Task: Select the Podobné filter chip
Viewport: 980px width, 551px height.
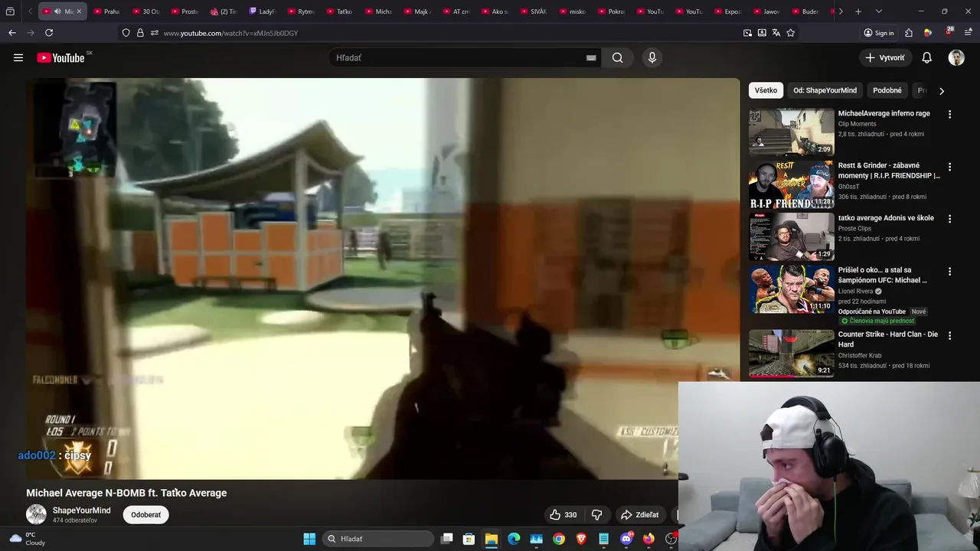Action: click(887, 90)
